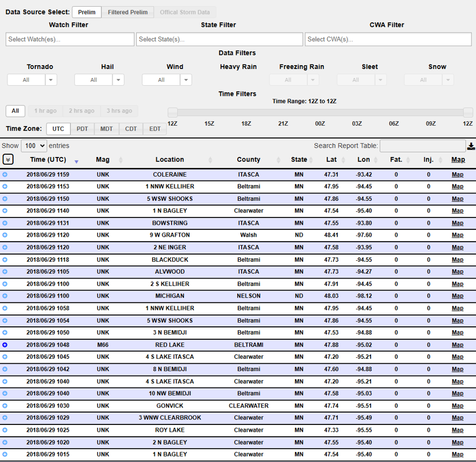Open the Hail filter dropdown arrow
This screenshot has height=462, width=476.
click(x=118, y=80)
